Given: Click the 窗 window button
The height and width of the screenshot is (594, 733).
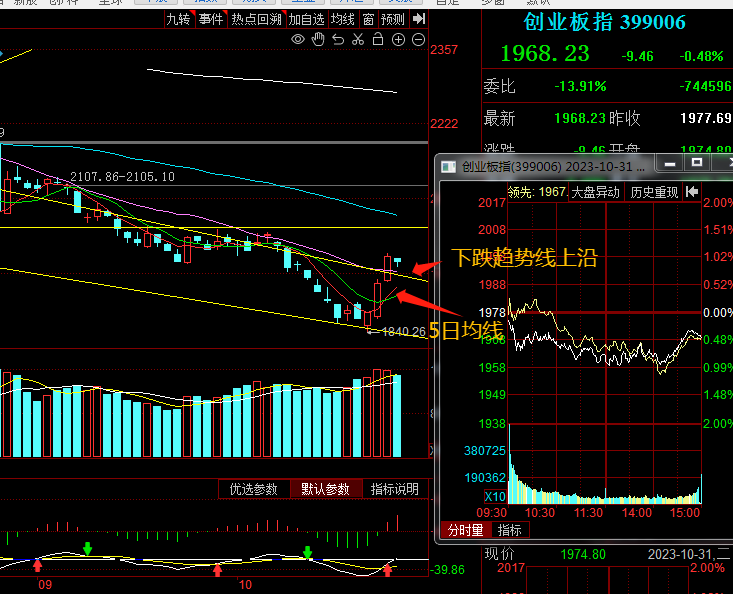Looking at the screenshot, I should [368, 19].
